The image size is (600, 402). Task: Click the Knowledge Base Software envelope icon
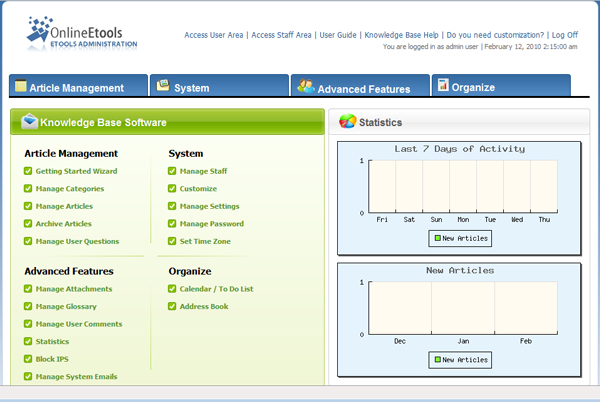click(29, 121)
